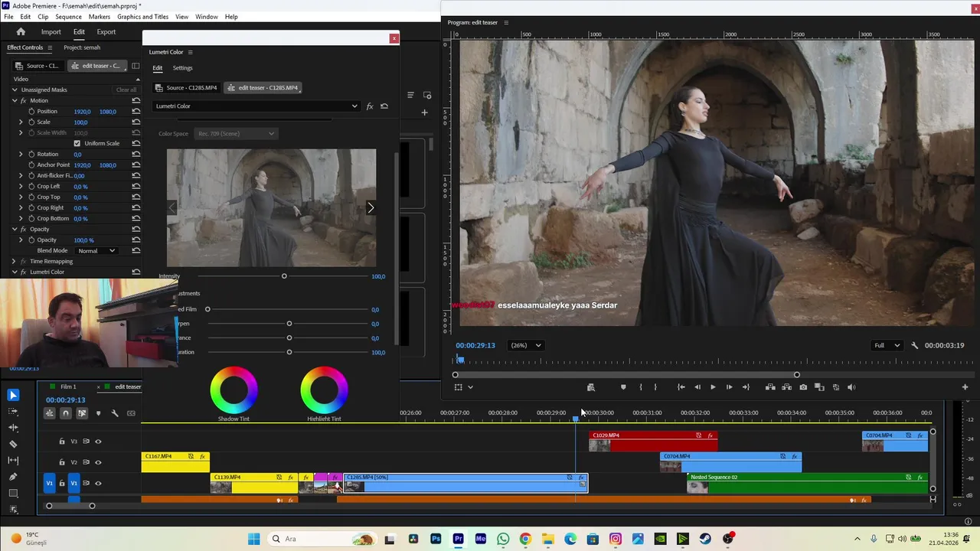Uncheck the Uniform Scale checkbox
The width and height of the screenshot is (980, 551).
77,143
